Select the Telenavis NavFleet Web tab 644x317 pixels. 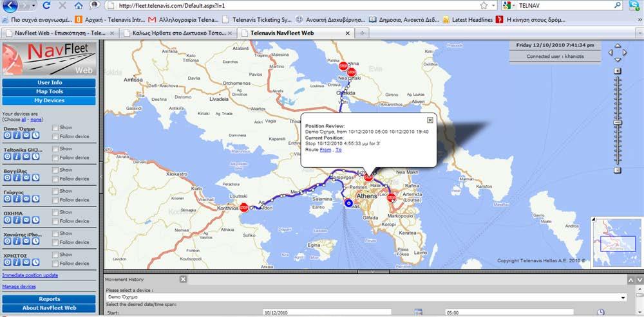coord(296,33)
